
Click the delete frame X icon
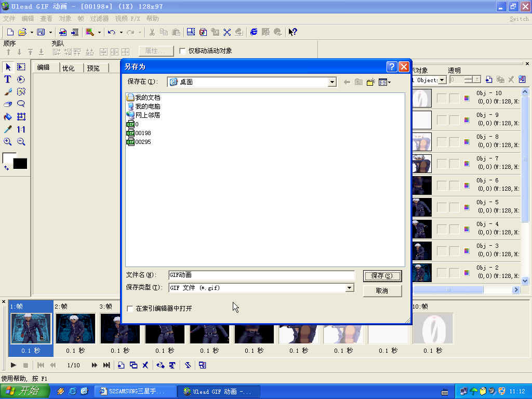pos(145,365)
